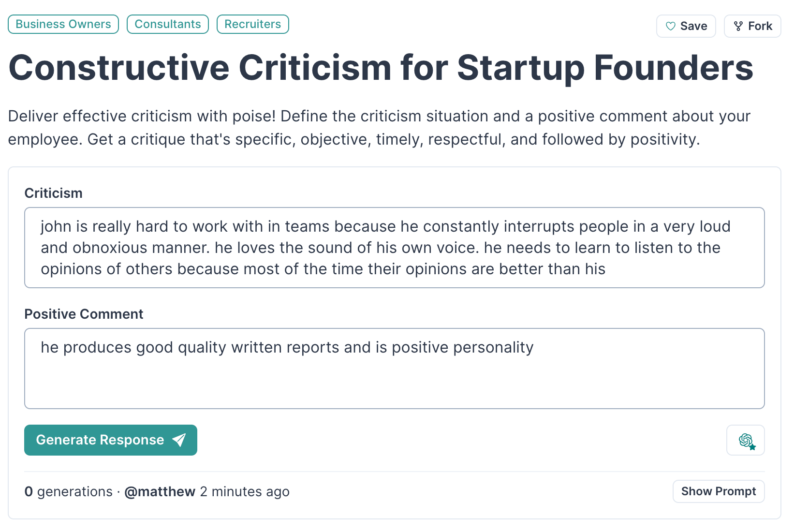Screen dimensions: 794x532
Task: Click the heart icon on Save
Action: click(670, 26)
